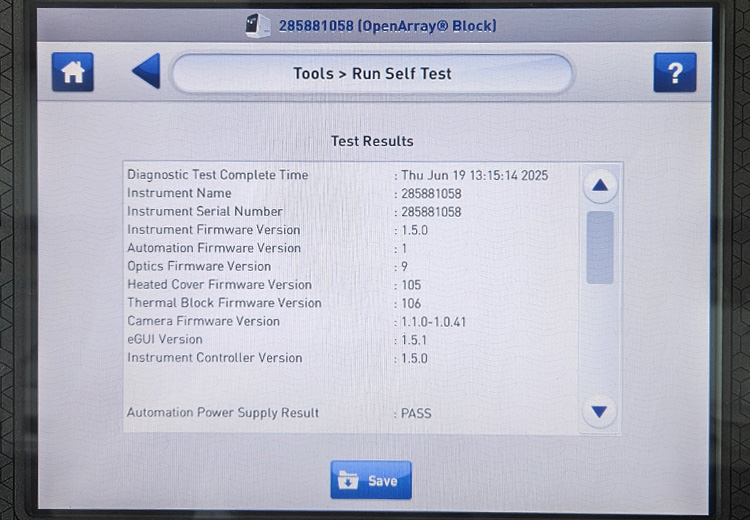Image resolution: width=750 pixels, height=520 pixels.
Task: Tap the Automation Power Supply Result PASS
Action: (x=416, y=413)
